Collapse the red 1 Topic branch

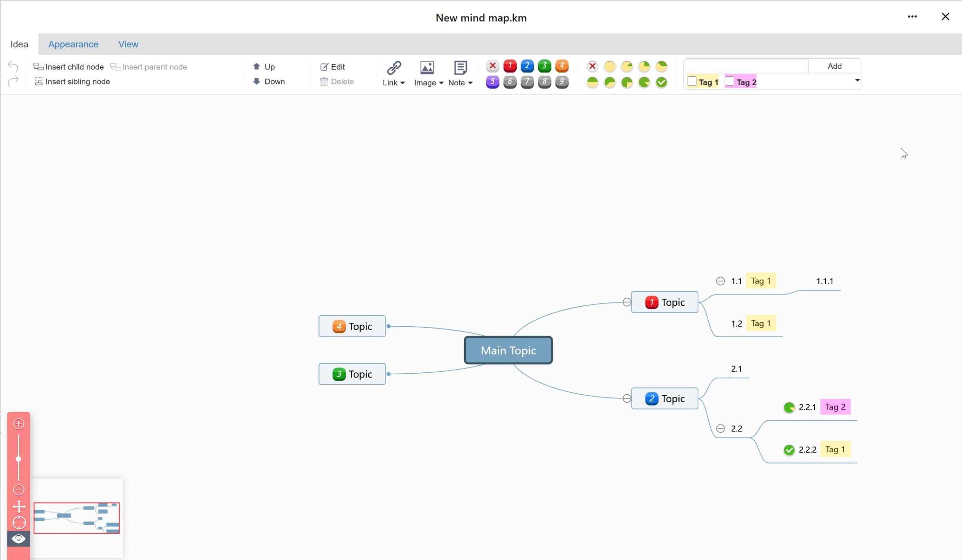click(627, 302)
